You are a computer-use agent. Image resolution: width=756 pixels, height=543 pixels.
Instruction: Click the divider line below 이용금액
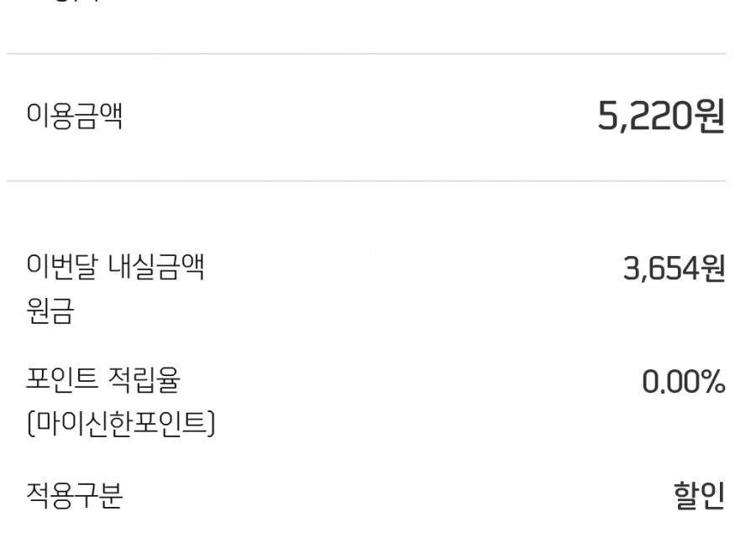tap(366, 181)
